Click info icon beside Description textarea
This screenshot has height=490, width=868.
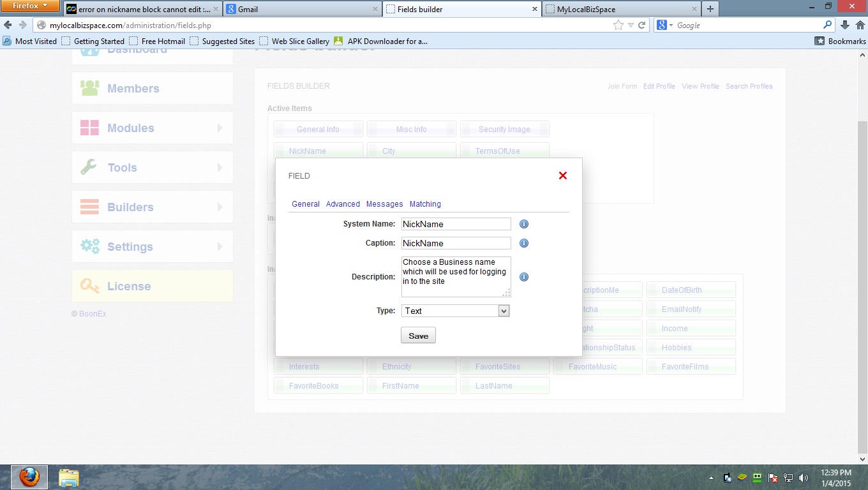click(x=524, y=277)
